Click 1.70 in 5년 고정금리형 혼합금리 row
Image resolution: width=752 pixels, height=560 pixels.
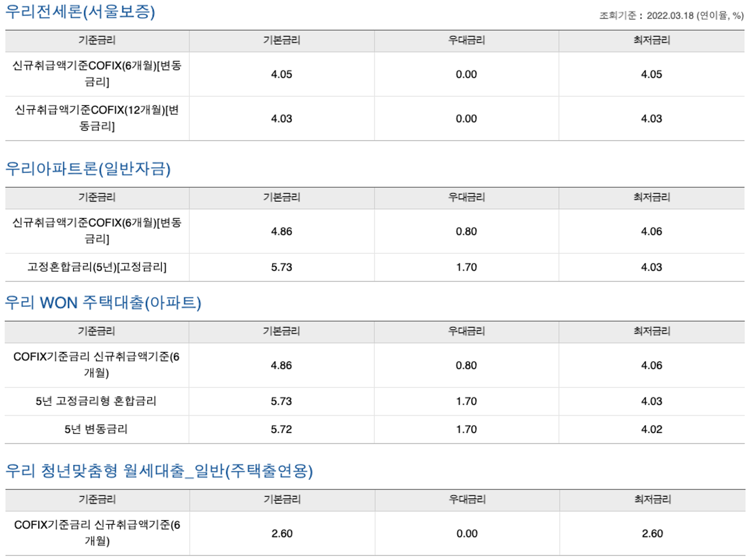point(467,401)
